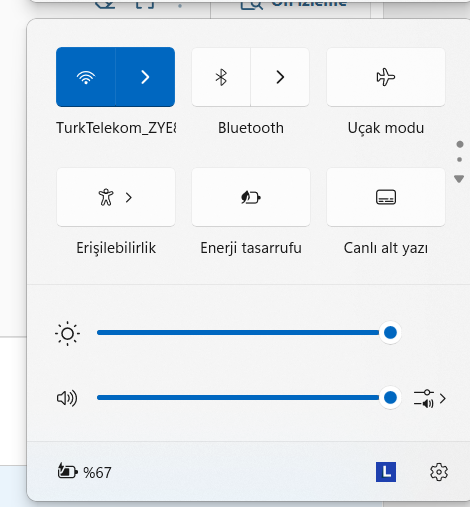Expand the Bluetooth devices list arrow
This screenshot has width=470, height=507.
(x=280, y=77)
